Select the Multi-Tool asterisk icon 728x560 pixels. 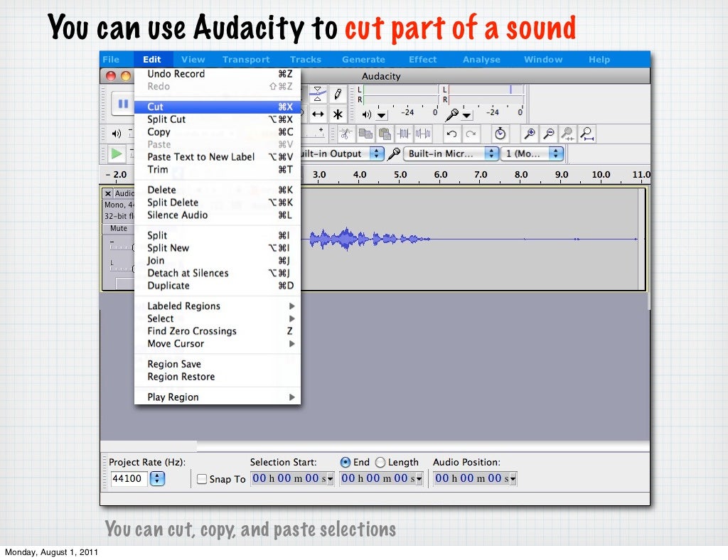338,114
